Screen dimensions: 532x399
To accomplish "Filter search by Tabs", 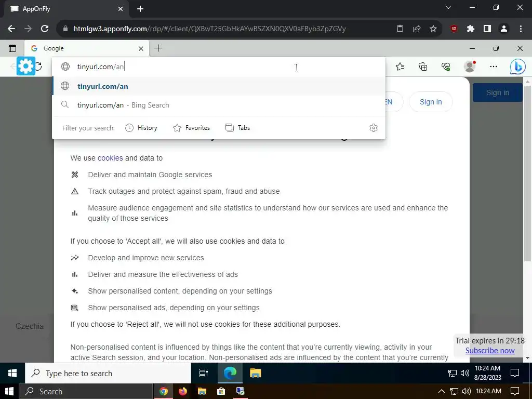I will coord(237,128).
